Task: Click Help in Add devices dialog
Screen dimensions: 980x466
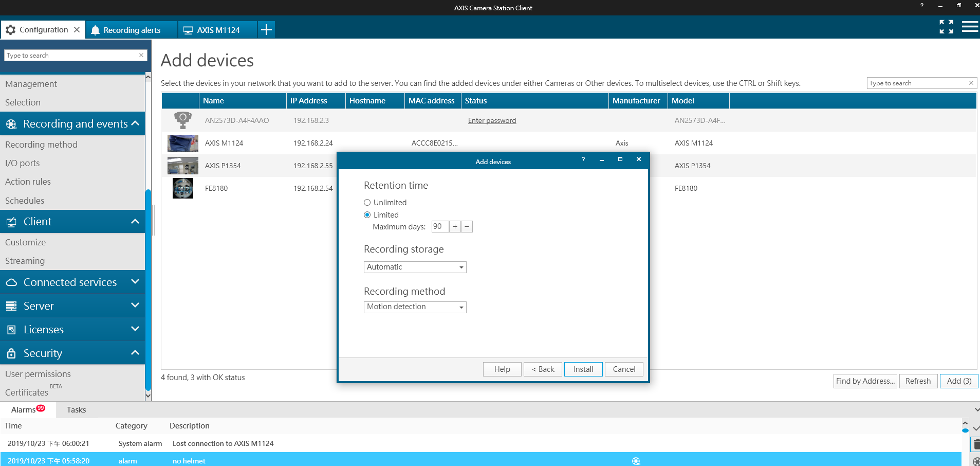Action: coord(502,369)
